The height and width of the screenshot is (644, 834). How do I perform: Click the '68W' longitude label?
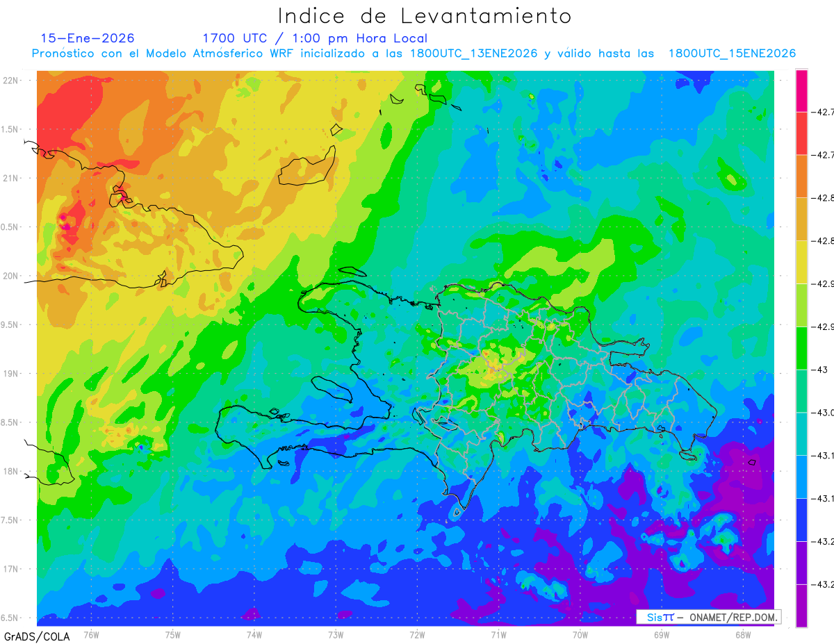point(742,634)
